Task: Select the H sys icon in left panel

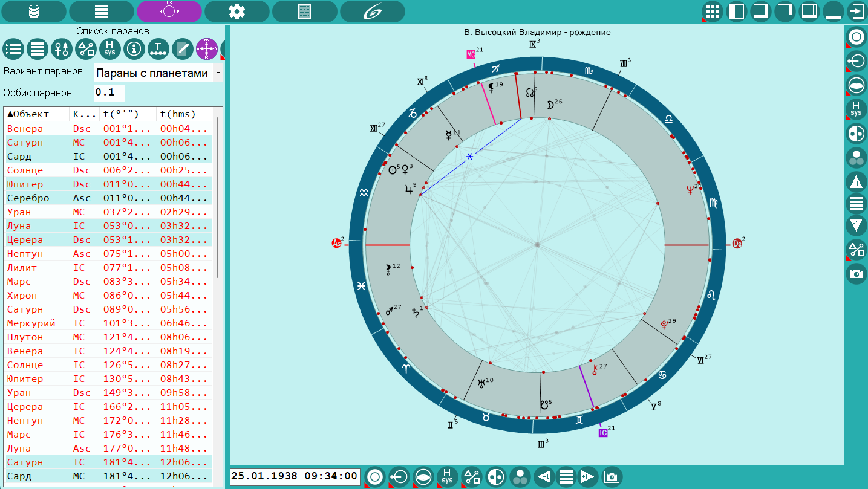Action: 109,48
